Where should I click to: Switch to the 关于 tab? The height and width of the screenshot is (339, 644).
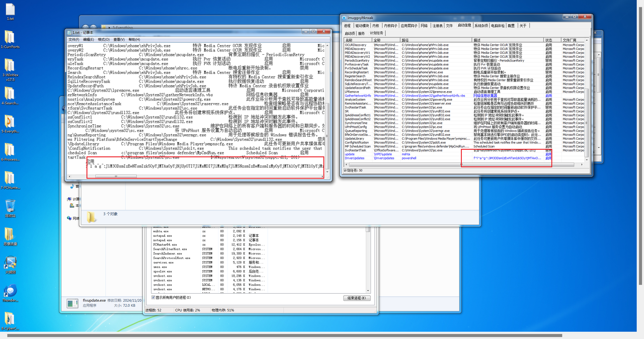click(x=523, y=26)
